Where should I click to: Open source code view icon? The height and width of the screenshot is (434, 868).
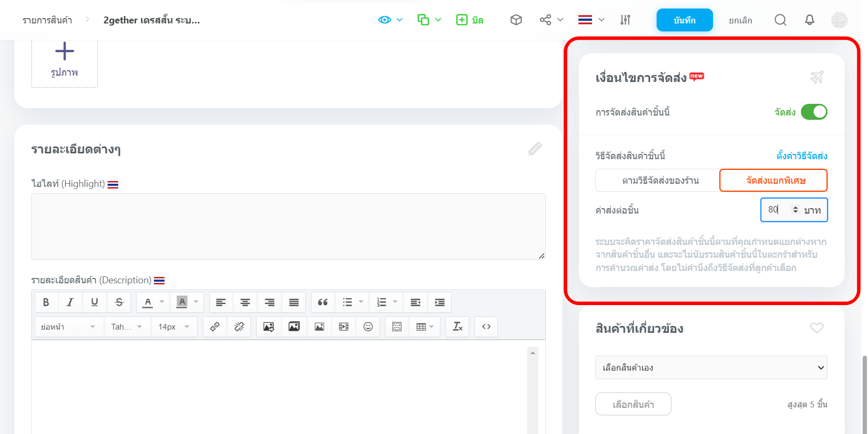(x=486, y=327)
